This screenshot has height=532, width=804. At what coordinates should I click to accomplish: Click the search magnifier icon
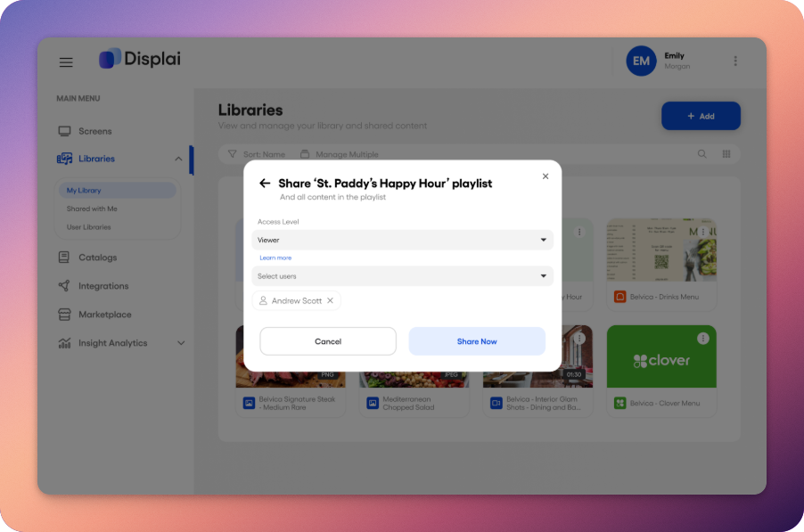[702, 154]
